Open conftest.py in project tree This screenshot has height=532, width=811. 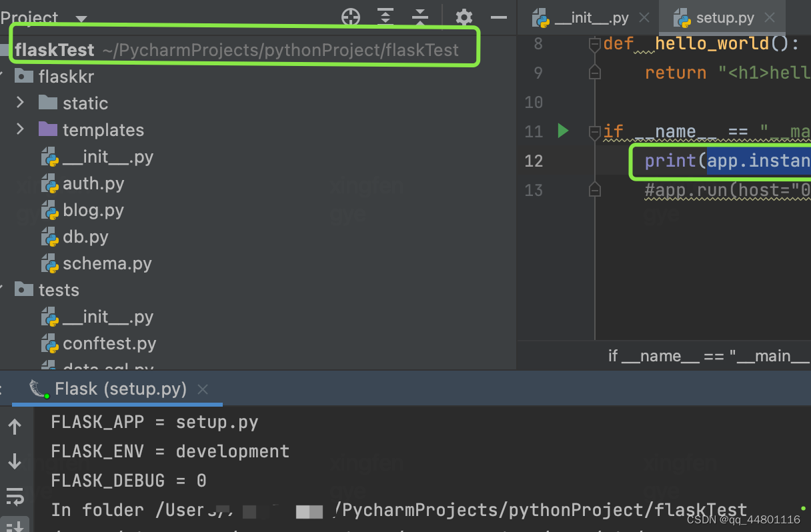coord(109,343)
